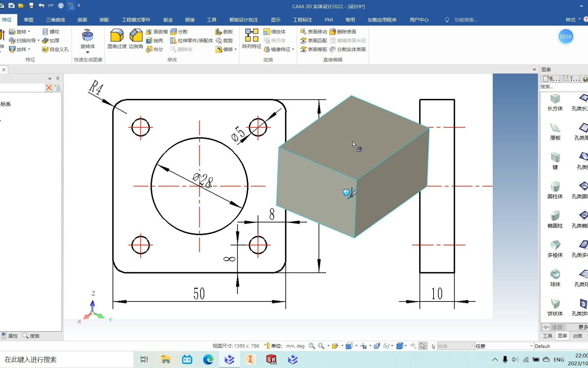The image size is (588, 368).
Task: Open the 钣金 ribbon tab
Action: [x=168, y=20]
